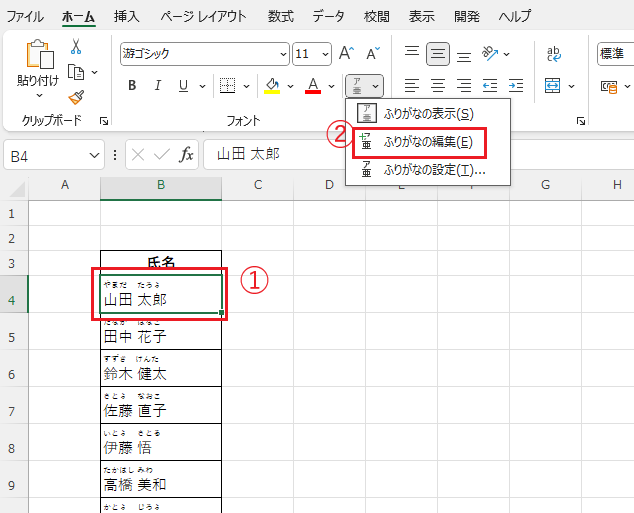634x513 pixels.
Task: Confirm formula entry checkmark button
Action: point(162,154)
